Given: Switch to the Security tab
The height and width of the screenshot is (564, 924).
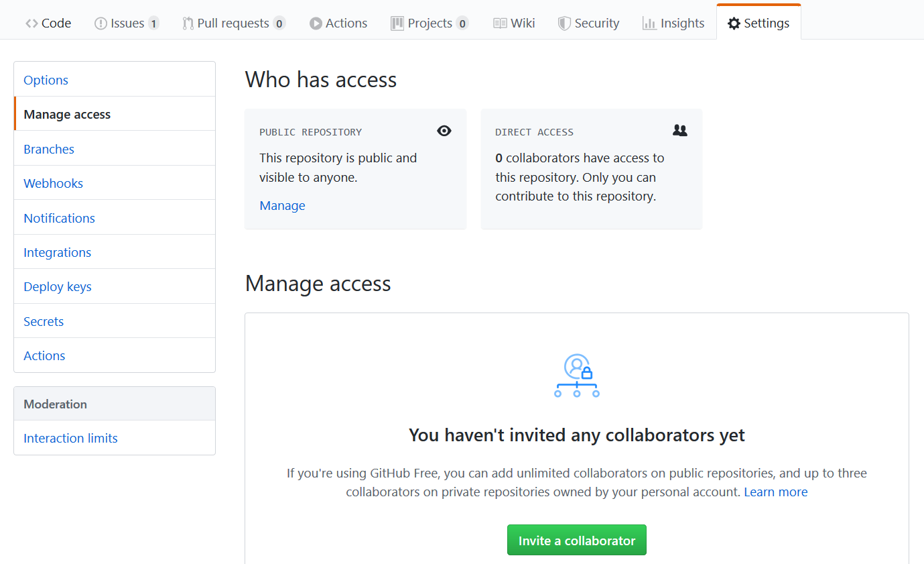Looking at the screenshot, I should 588,23.
